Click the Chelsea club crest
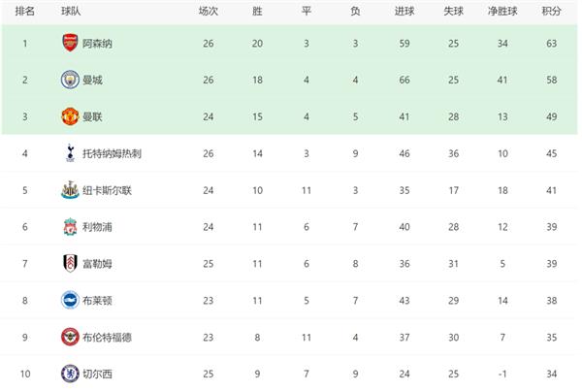Viewport: 582px width, 392px height. point(70,374)
